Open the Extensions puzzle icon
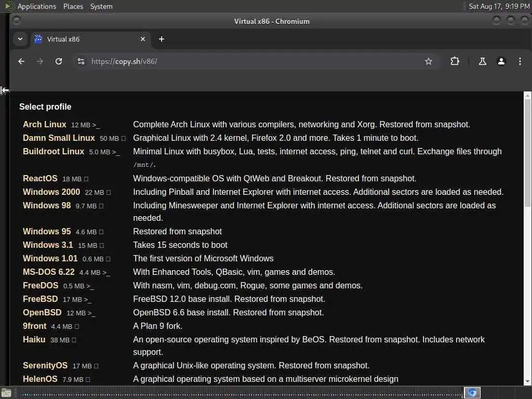This screenshot has height=399, width=532. pos(455,61)
